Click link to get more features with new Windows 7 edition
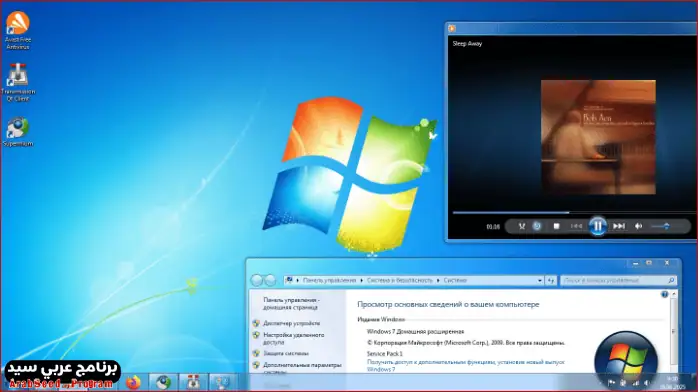Image resolution: width=698 pixels, height=392 pixels. [x=465, y=366]
